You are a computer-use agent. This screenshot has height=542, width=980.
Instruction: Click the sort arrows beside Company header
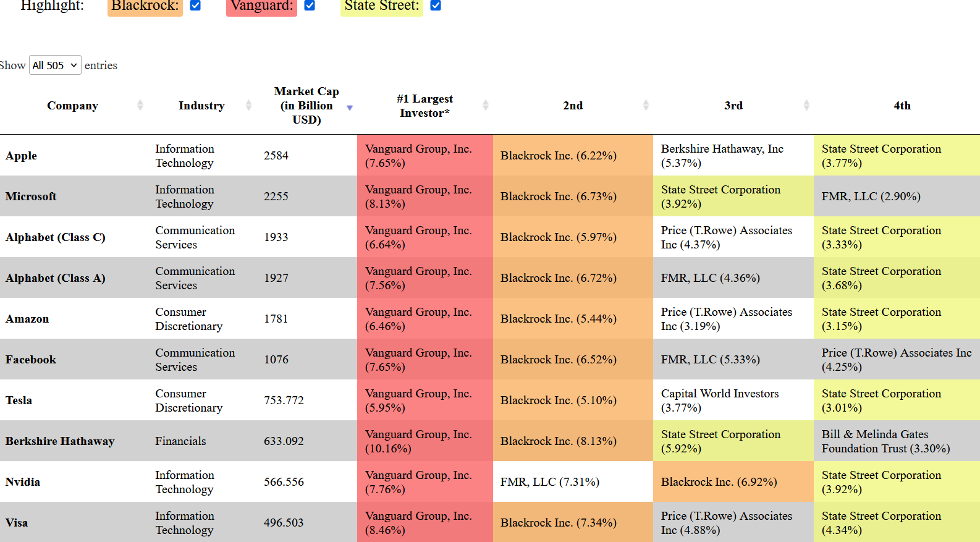pos(140,106)
